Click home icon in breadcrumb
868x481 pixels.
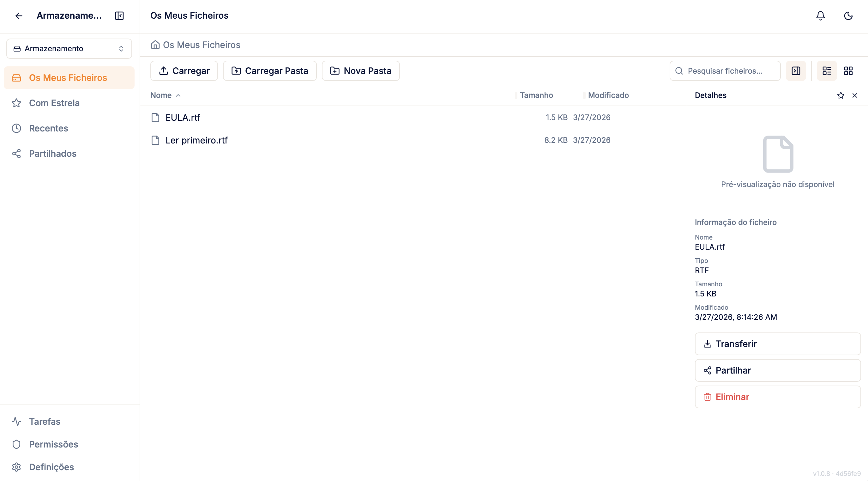coord(155,45)
